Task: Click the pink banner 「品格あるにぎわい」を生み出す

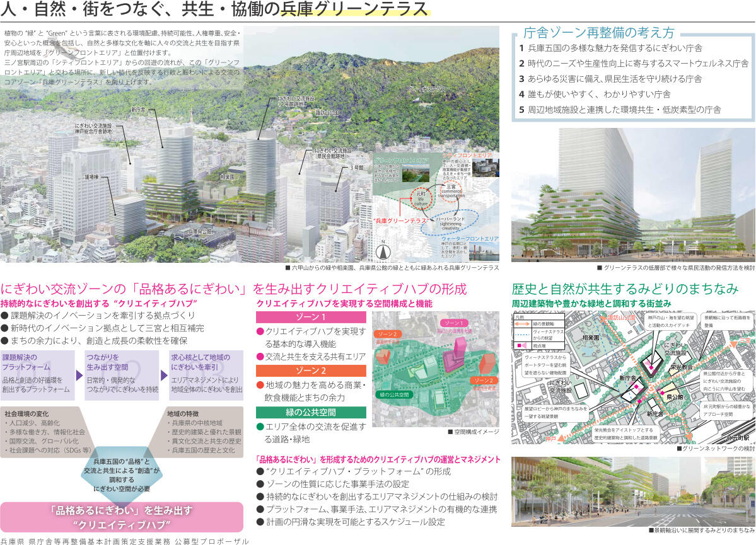Action: pos(122,517)
